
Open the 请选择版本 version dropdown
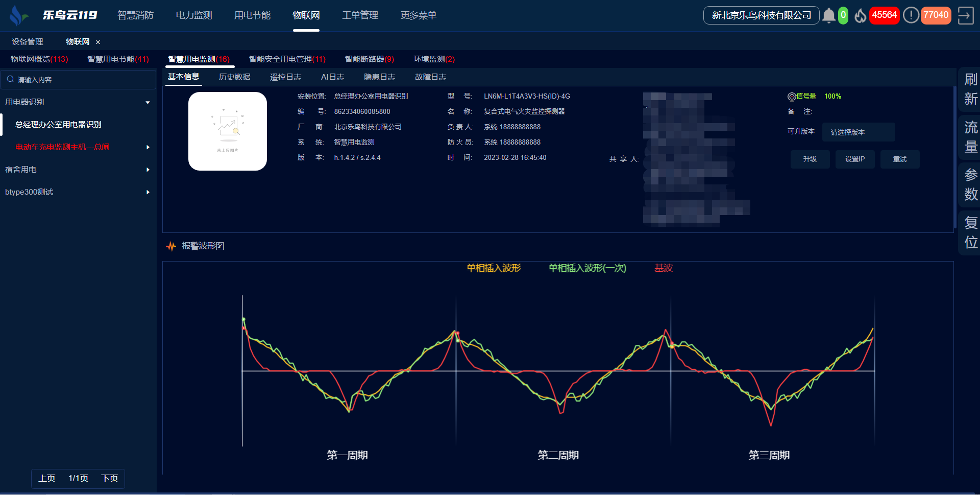(x=858, y=132)
